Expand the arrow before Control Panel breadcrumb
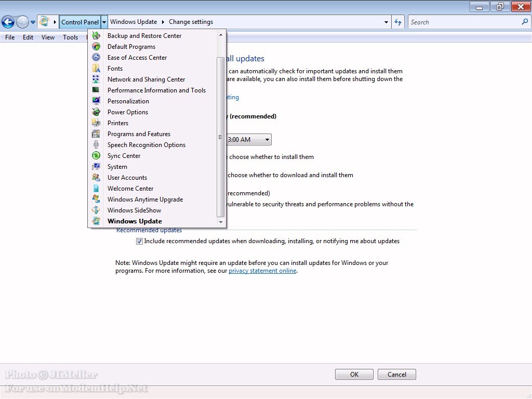This screenshot has height=399, width=532. [x=55, y=22]
